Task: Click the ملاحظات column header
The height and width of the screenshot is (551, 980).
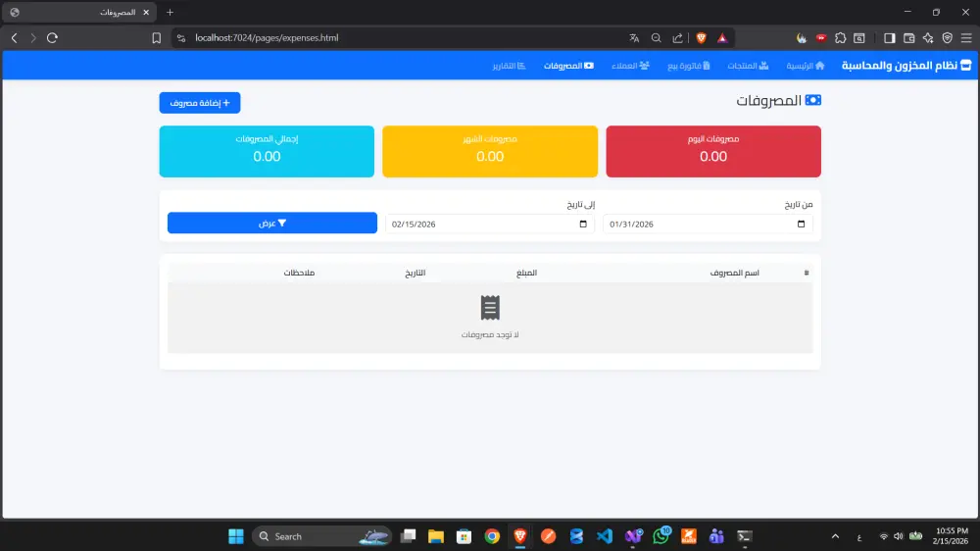Action: 299,273
